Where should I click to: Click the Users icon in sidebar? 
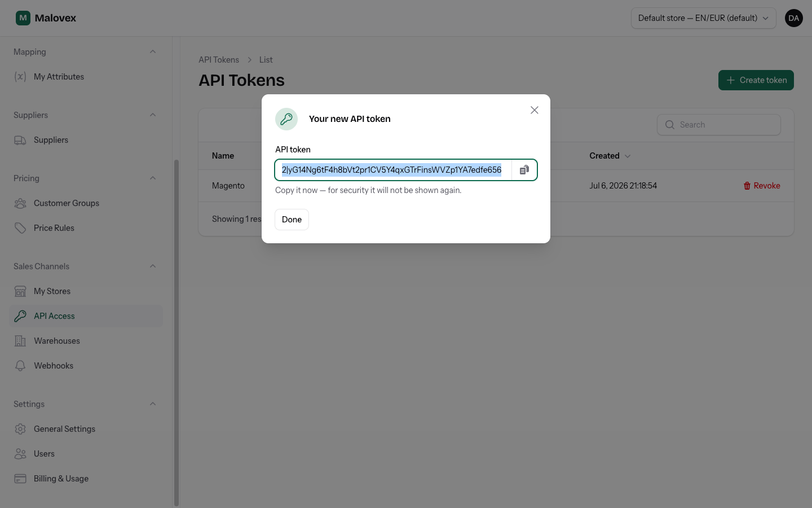20,454
